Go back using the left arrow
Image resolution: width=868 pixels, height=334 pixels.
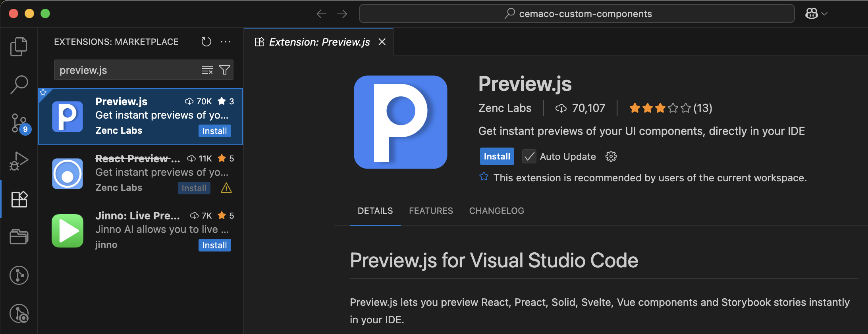coord(321,14)
